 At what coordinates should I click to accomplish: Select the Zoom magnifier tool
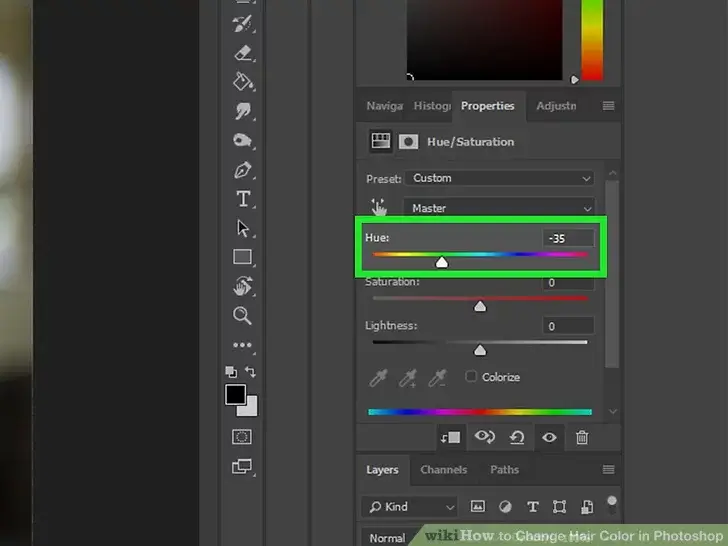tap(242, 316)
